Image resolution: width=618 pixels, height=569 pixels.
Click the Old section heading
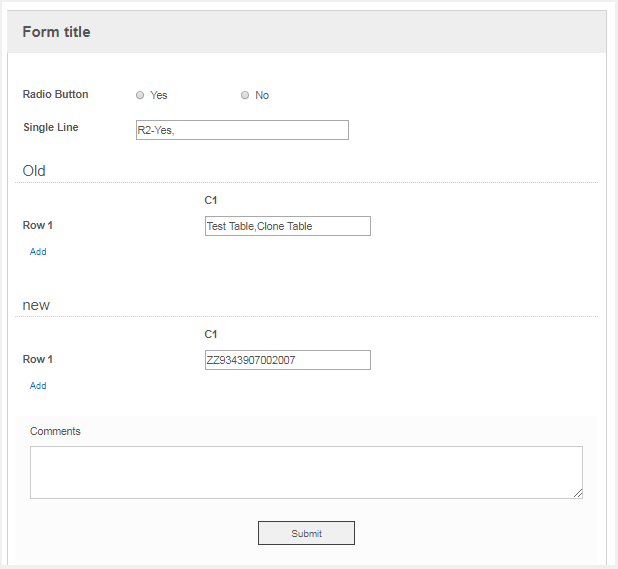(34, 171)
